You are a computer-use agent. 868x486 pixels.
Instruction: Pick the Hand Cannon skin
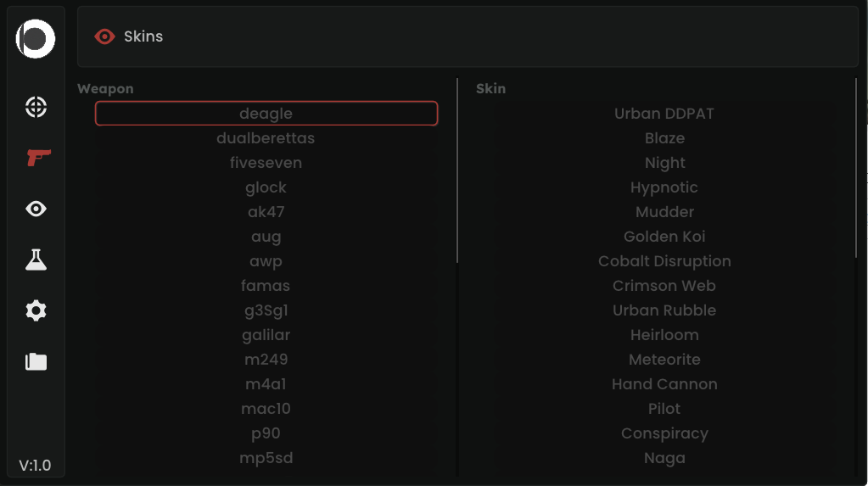pyautogui.click(x=664, y=384)
